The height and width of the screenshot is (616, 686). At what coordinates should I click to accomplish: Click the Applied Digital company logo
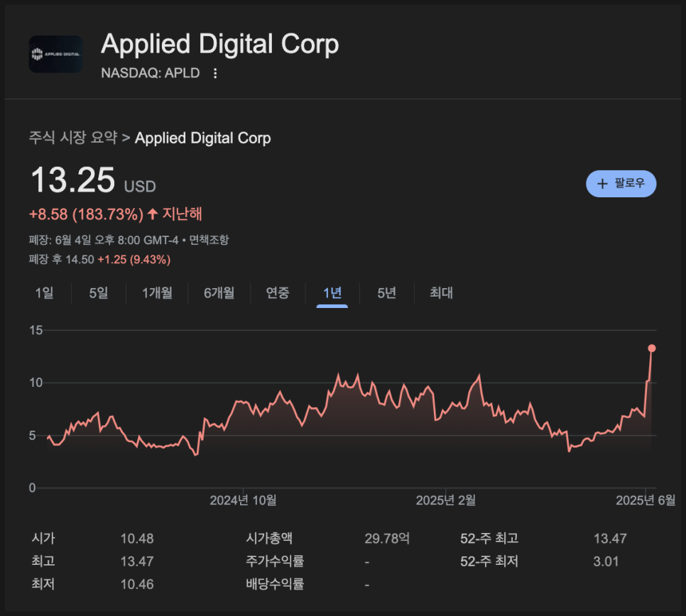click(56, 54)
